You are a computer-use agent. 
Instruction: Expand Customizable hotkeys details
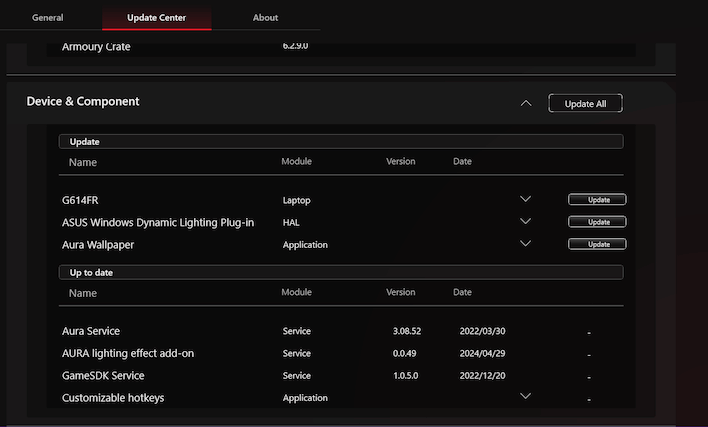tap(525, 396)
